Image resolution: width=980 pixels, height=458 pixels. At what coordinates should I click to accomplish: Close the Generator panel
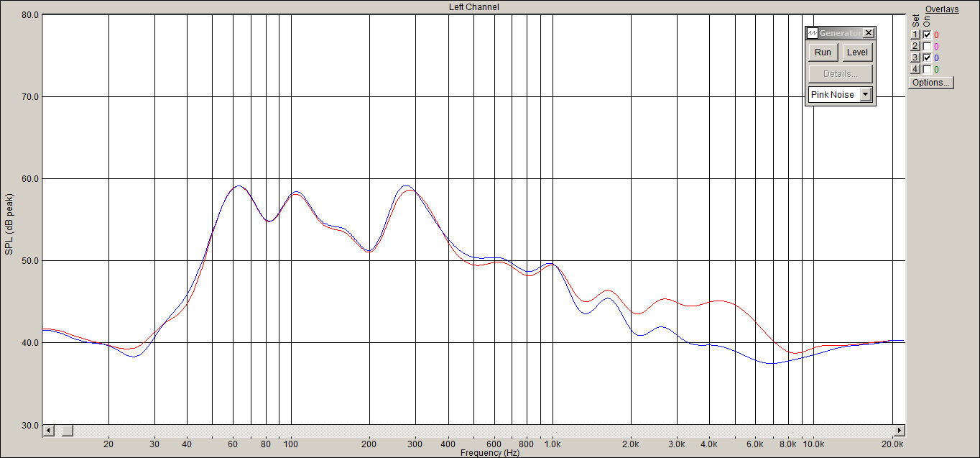point(869,33)
